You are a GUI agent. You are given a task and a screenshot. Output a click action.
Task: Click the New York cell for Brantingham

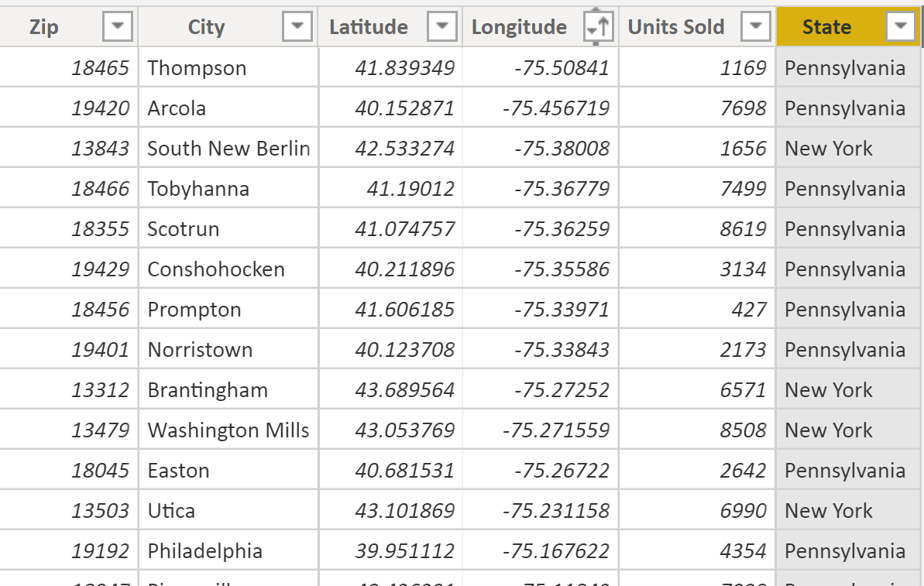pos(830,389)
